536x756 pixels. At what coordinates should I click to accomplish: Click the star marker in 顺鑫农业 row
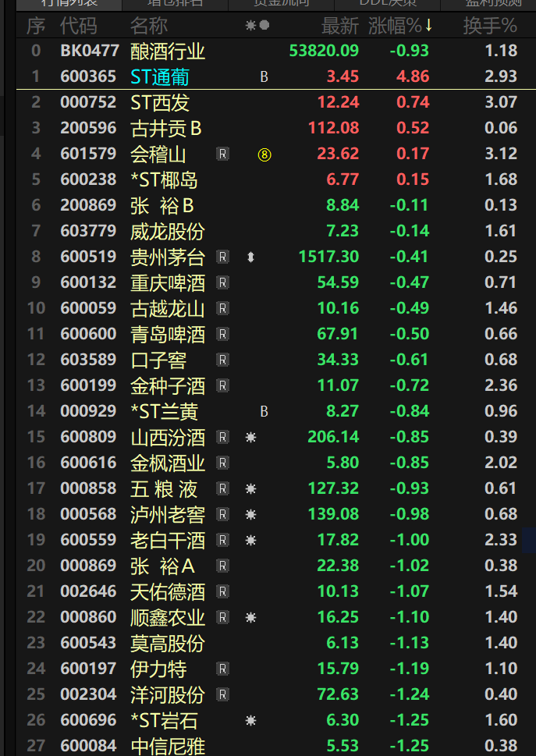250,617
